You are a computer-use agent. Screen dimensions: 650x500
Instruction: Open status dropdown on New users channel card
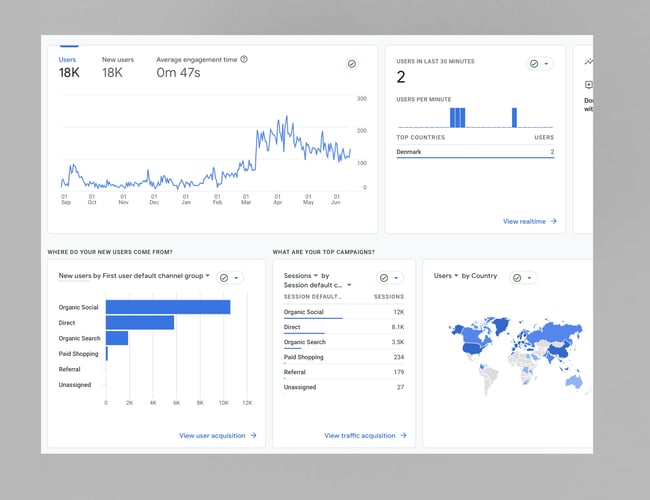tap(237, 278)
